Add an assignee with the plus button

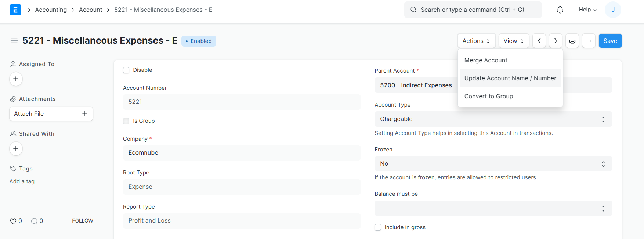click(x=16, y=79)
